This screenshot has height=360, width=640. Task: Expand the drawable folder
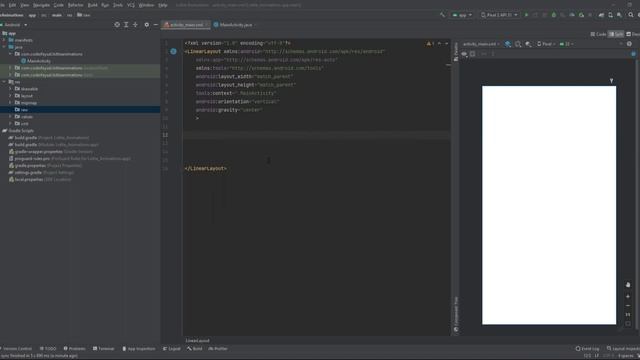[10, 89]
